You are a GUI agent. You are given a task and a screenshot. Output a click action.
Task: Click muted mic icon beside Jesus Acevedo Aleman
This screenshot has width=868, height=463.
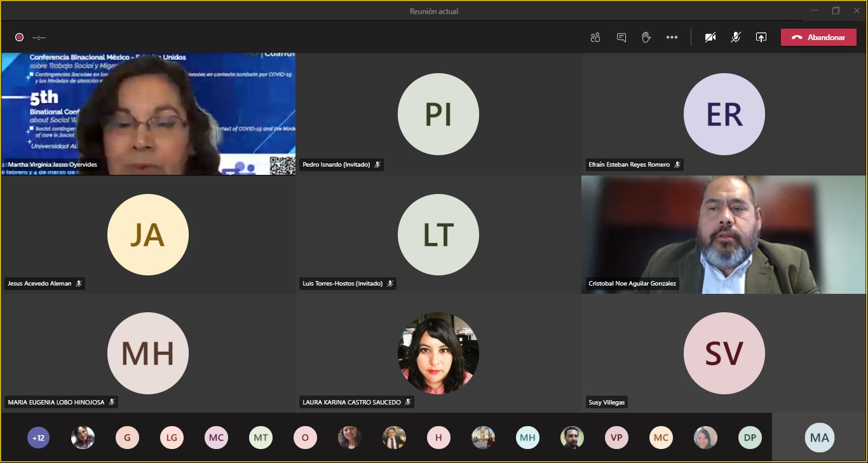(x=79, y=284)
